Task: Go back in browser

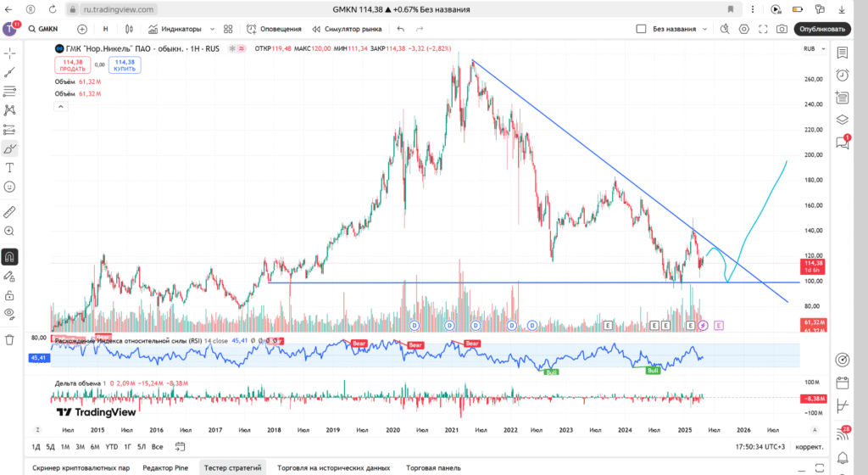Action: [8, 9]
